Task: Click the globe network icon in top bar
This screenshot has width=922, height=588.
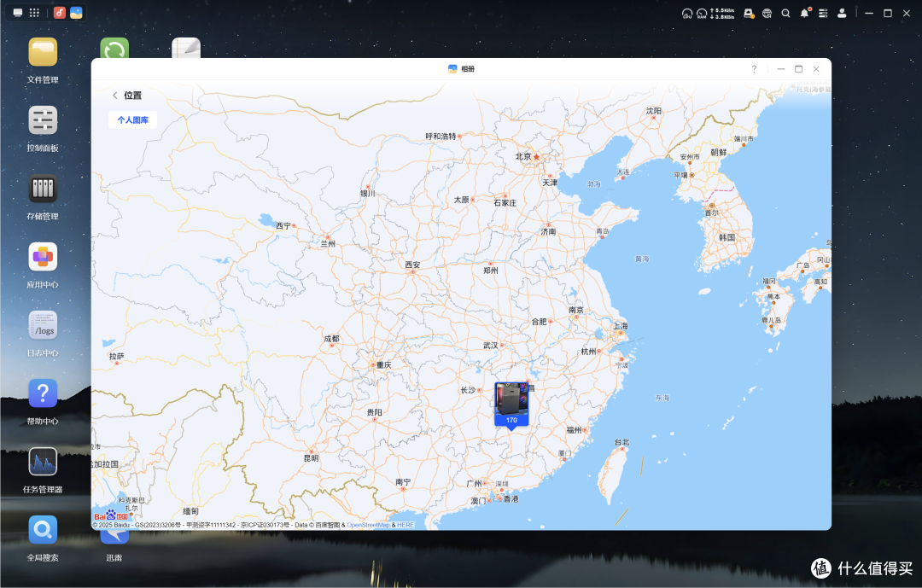Action: [x=767, y=13]
